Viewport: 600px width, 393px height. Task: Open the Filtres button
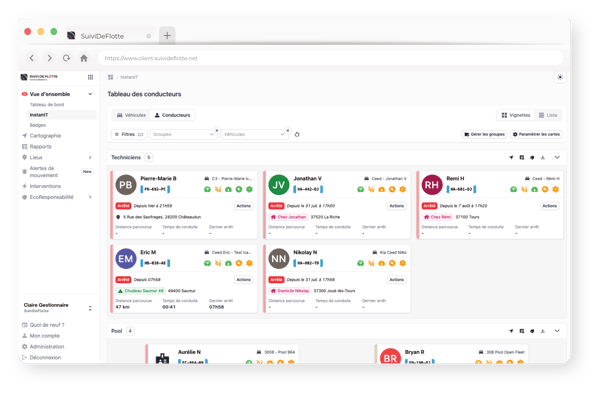coord(129,134)
